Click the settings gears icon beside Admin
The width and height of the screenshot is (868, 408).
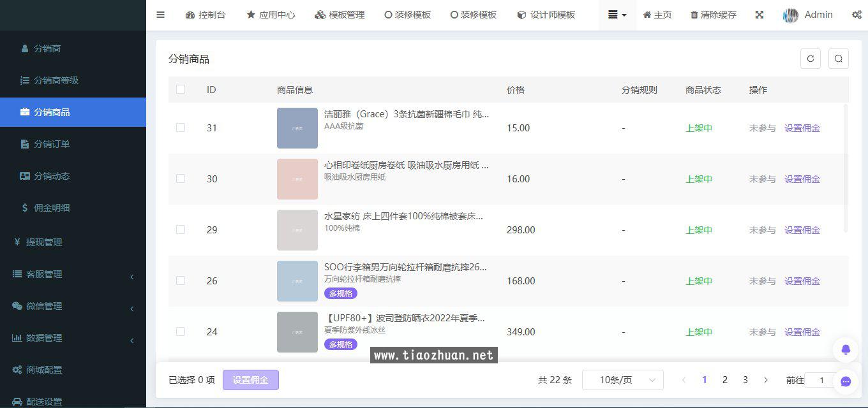pos(857,15)
